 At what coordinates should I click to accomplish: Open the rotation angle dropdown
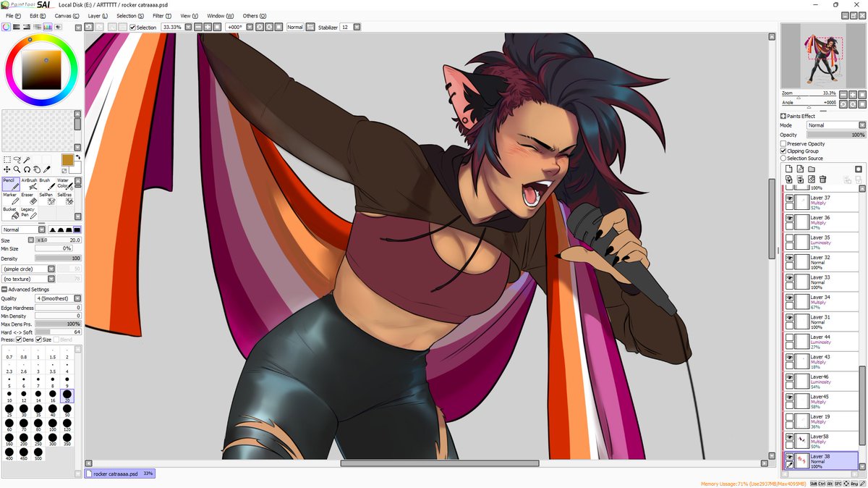pos(249,28)
